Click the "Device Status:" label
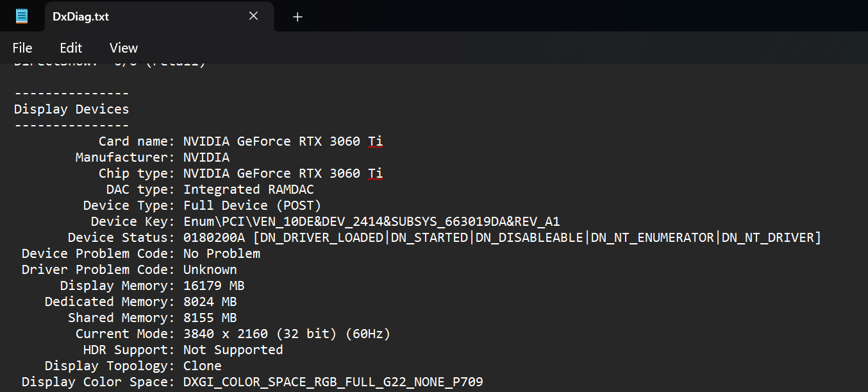Viewport: 868px width, 392px height. (x=122, y=237)
